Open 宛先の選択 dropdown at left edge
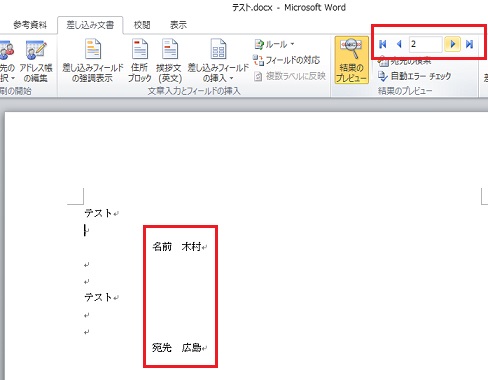The height and width of the screenshot is (380, 488). tap(7, 61)
